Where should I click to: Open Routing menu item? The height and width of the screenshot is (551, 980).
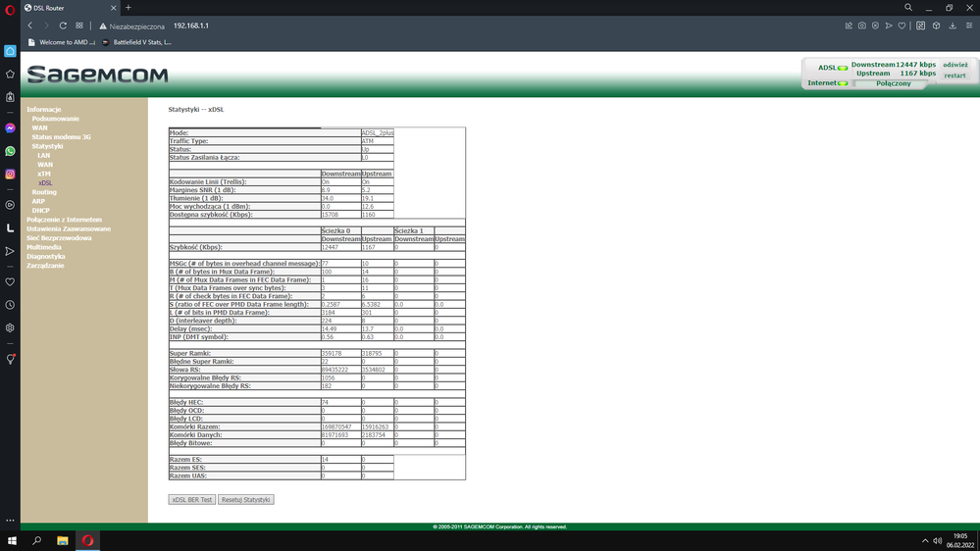coord(44,192)
